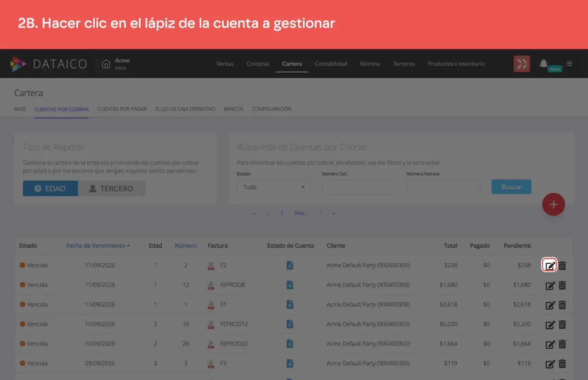Viewport: 588px width, 380px height.
Task: Click the DATAICO logo
Action: (x=49, y=64)
